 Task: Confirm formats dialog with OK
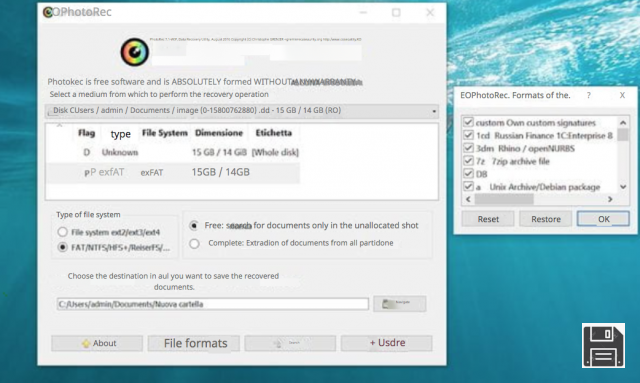pyautogui.click(x=603, y=219)
